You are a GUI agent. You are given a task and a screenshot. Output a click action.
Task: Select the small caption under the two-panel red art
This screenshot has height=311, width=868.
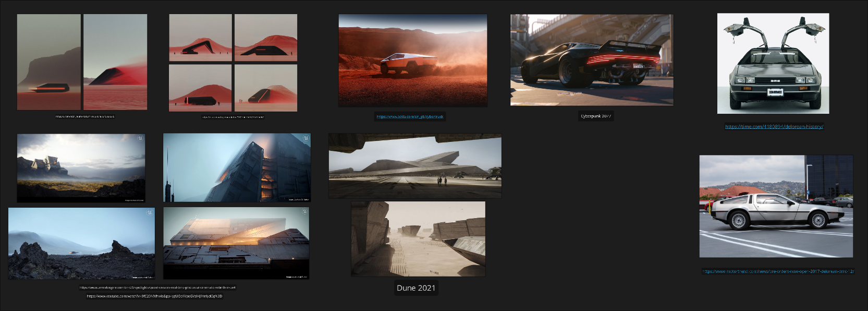point(85,116)
